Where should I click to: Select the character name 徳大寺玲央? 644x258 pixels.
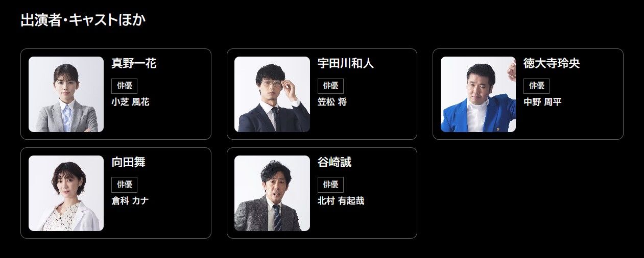coord(552,64)
